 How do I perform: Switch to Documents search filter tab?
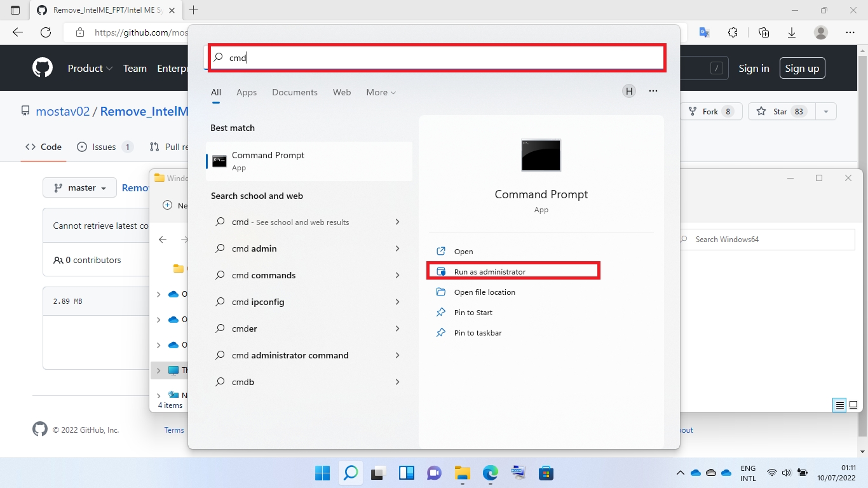coord(294,92)
